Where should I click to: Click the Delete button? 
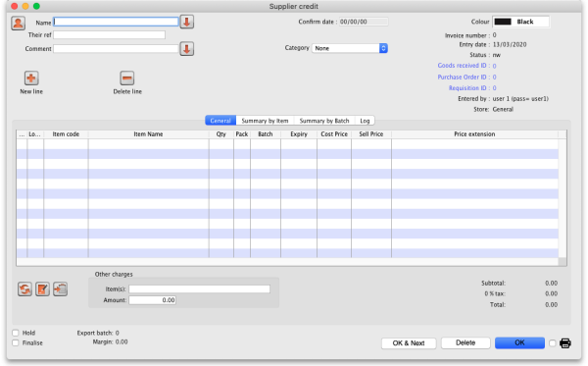(465, 342)
